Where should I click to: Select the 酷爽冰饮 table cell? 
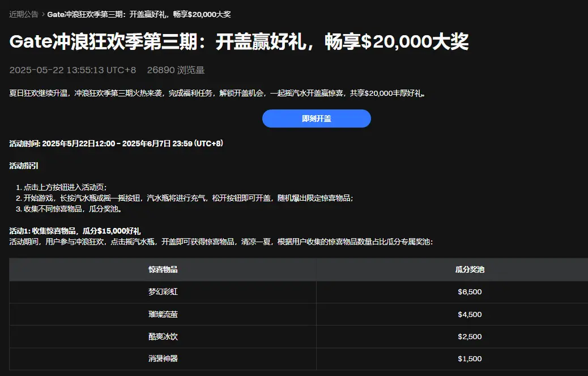tap(163, 337)
